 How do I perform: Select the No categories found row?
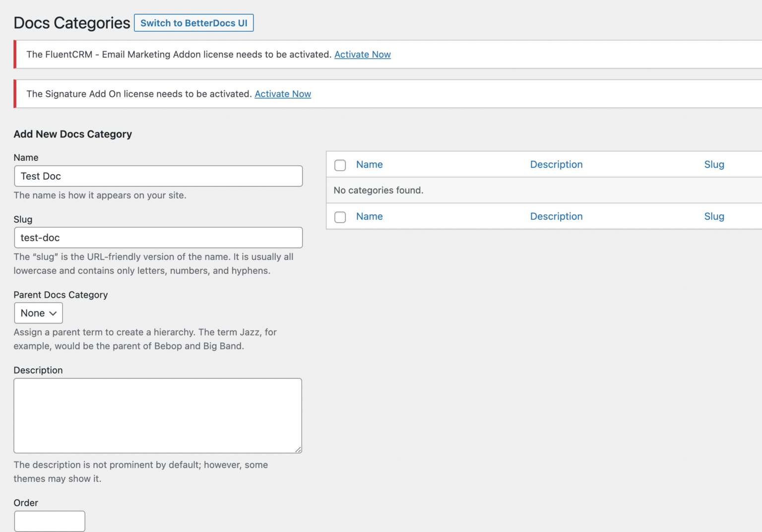[379, 191]
